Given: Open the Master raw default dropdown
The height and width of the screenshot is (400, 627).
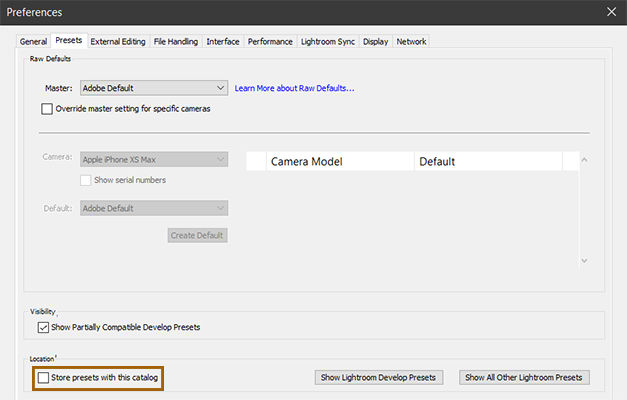Looking at the screenshot, I should [154, 88].
